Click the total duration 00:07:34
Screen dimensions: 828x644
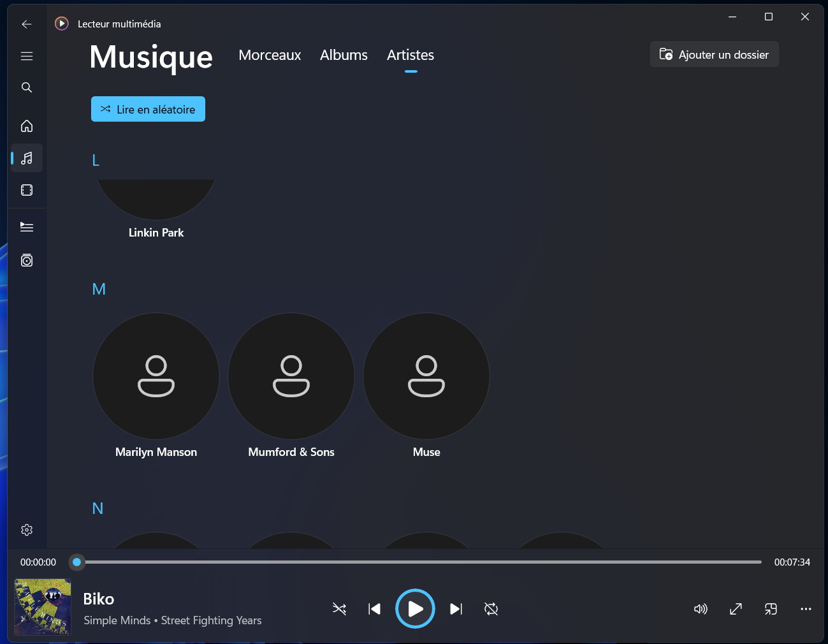click(792, 562)
